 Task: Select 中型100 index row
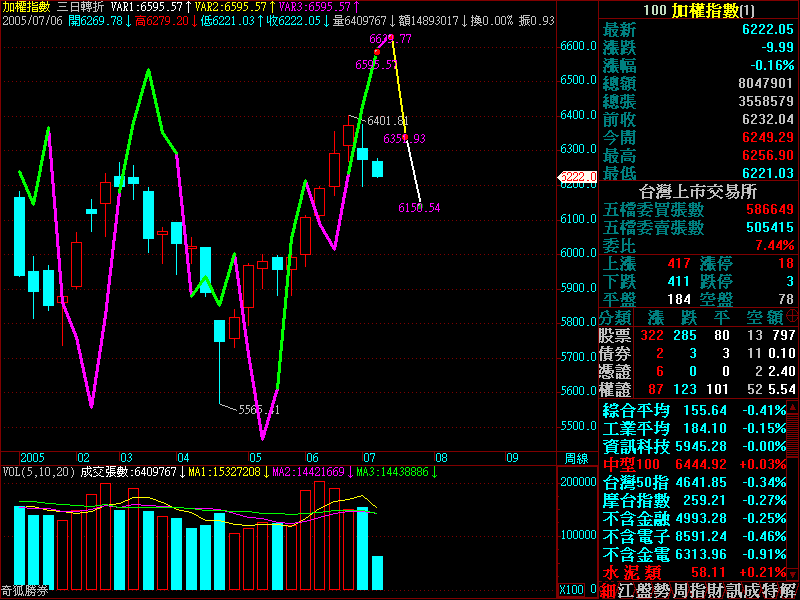(x=693, y=464)
